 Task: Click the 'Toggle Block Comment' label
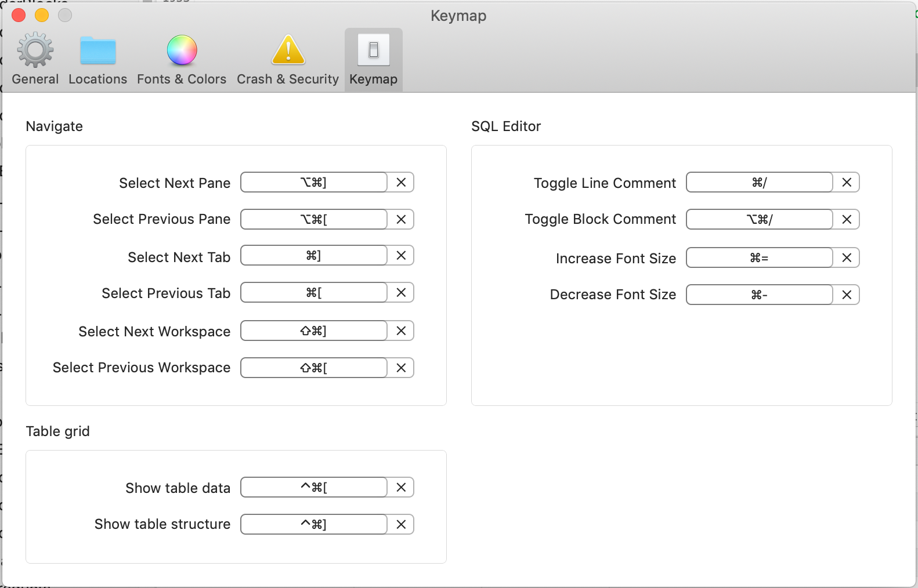pyautogui.click(x=601, y=219)
